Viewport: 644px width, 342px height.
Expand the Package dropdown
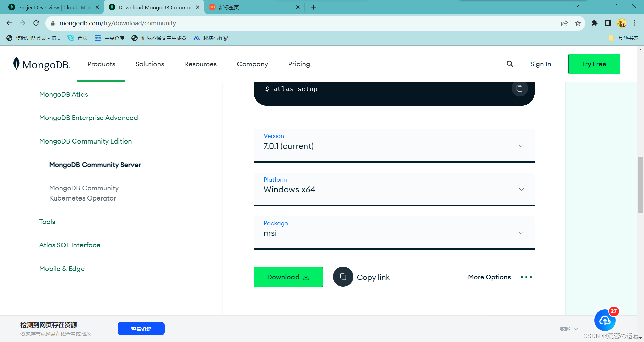[394, 233]
